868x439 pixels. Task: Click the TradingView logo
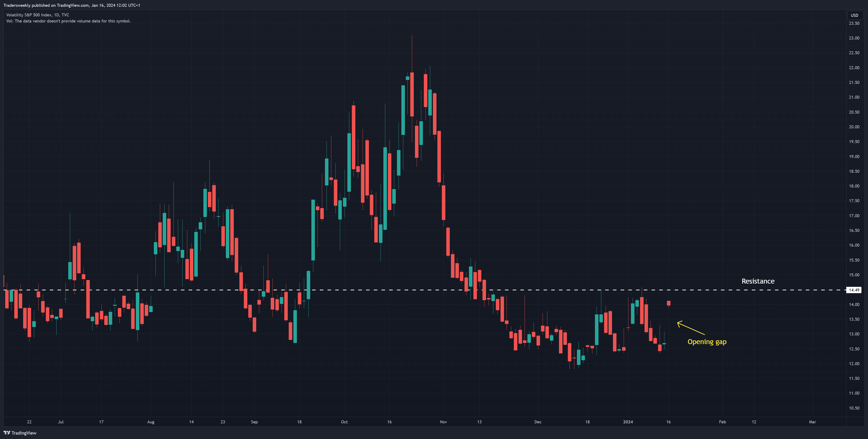point(20,433)
